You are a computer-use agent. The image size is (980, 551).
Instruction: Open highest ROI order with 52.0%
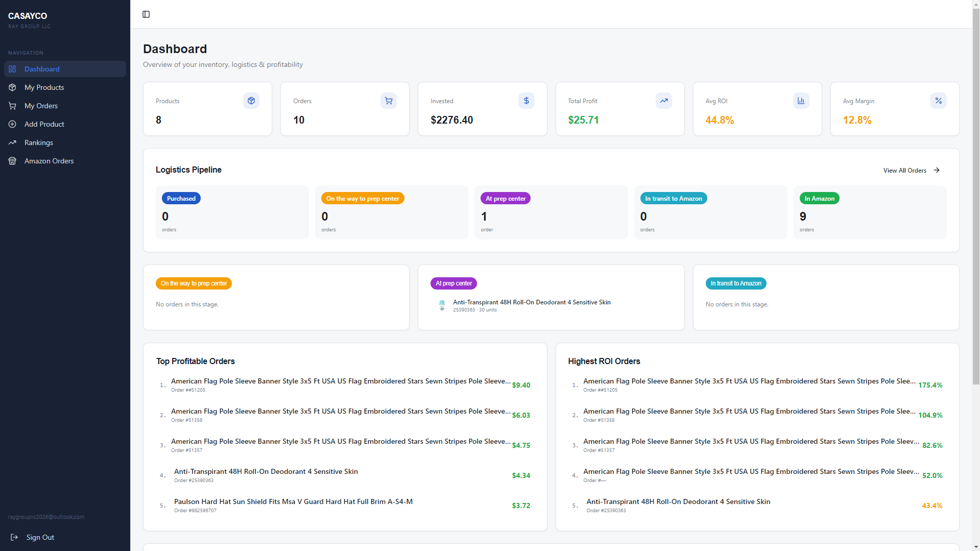pos(757,475)
